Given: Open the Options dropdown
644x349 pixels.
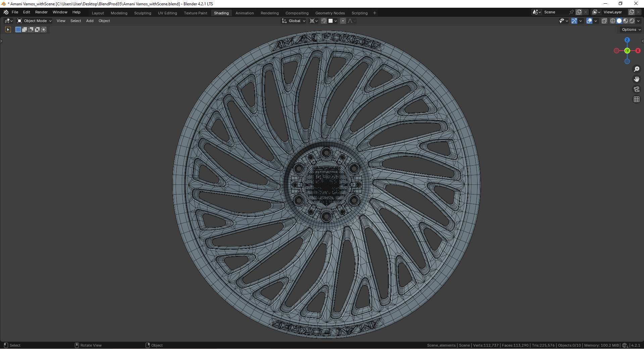Looking at the screenshot, I should 631,30.
